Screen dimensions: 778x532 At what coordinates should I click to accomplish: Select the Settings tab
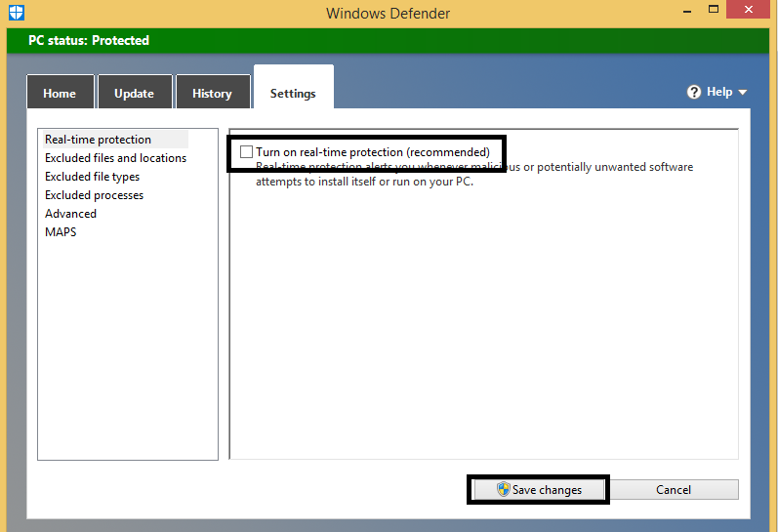click(293, 87)
